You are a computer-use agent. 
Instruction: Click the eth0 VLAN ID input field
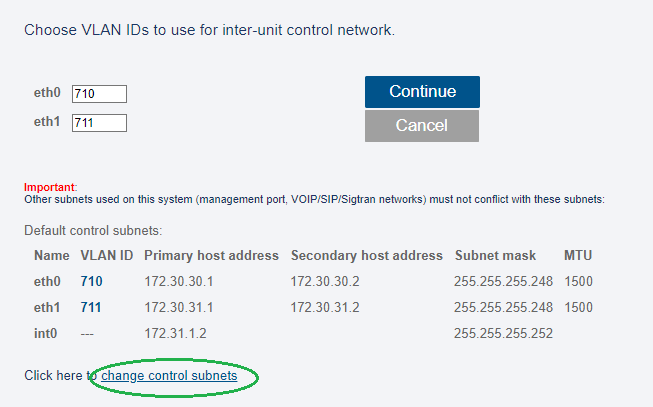tap(99, 94)
